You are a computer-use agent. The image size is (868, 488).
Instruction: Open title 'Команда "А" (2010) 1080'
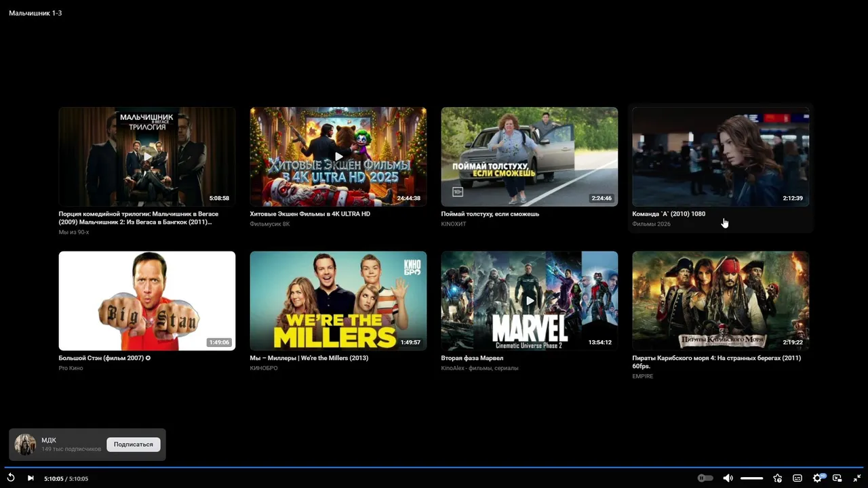tap(669, 214)
